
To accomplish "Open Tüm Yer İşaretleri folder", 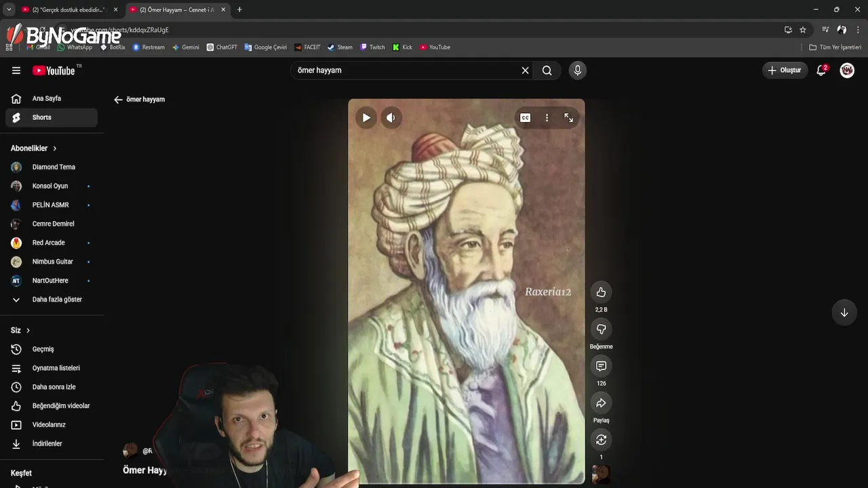I will 835,47.
